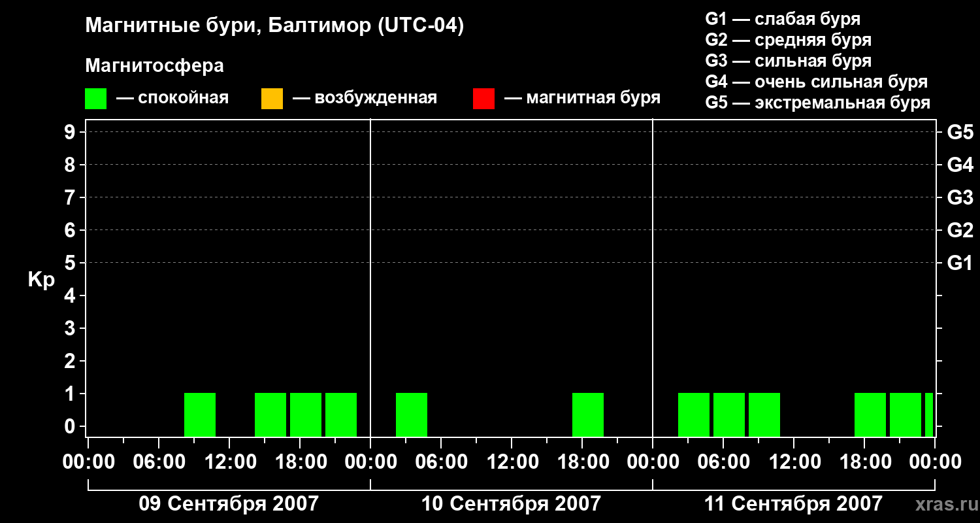The image size is (980, 523).
Task: Click the '— возбужденная' legend label
Action: 365,98
